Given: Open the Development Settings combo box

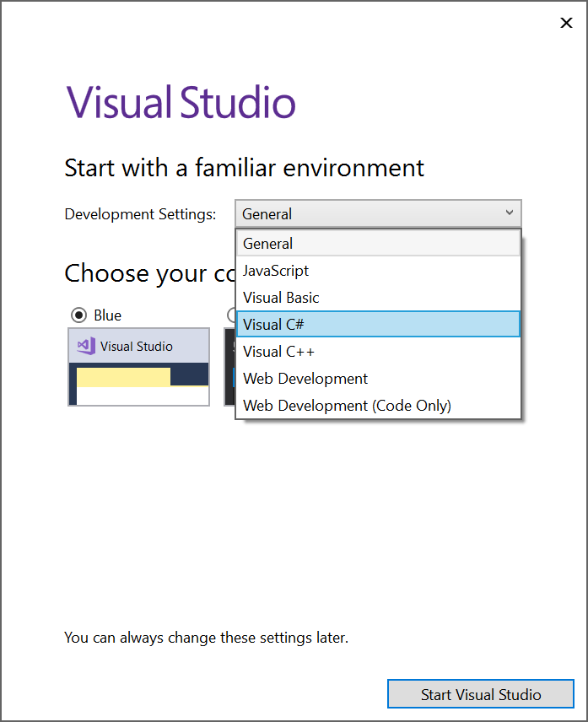Looking at the screenshot, I should click(x=377, y=214).
